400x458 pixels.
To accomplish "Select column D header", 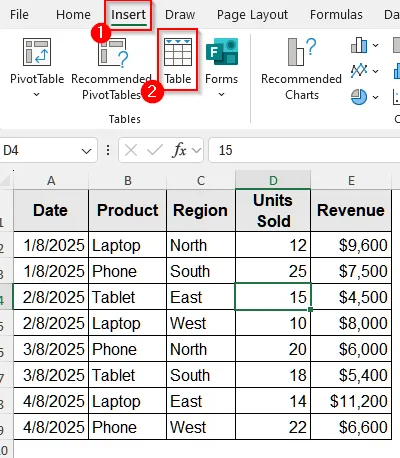I will click(x=273, y=180).
